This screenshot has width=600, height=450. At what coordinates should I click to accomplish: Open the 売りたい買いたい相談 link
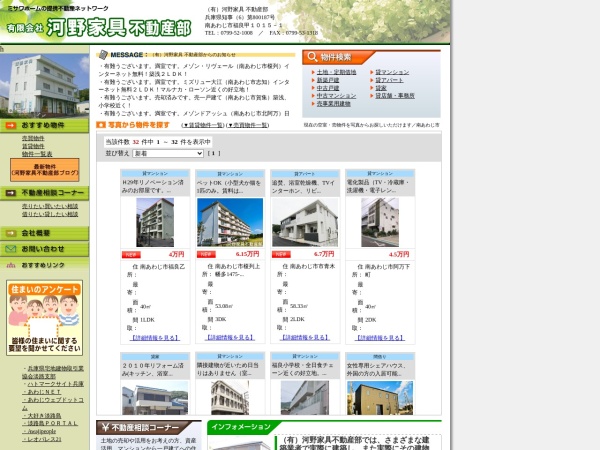50,206
